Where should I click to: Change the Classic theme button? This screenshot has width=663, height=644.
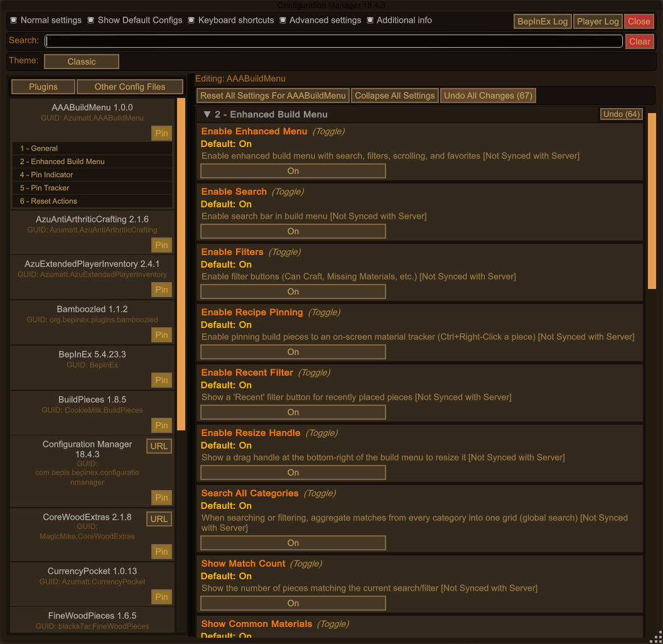82,62
